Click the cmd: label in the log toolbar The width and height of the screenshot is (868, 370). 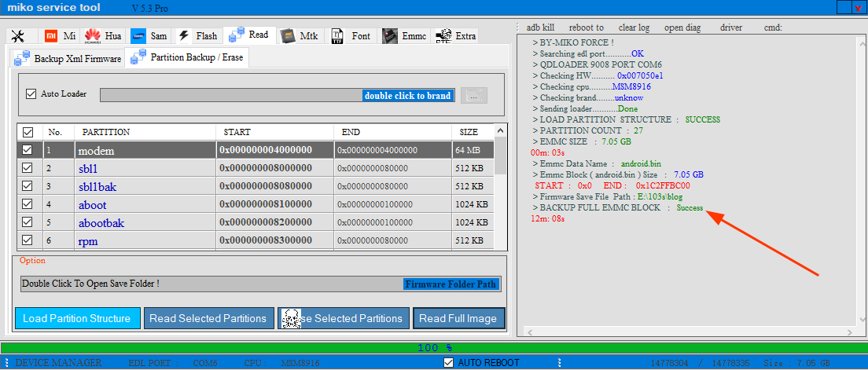pyautogui.click(x=773, y=27)
